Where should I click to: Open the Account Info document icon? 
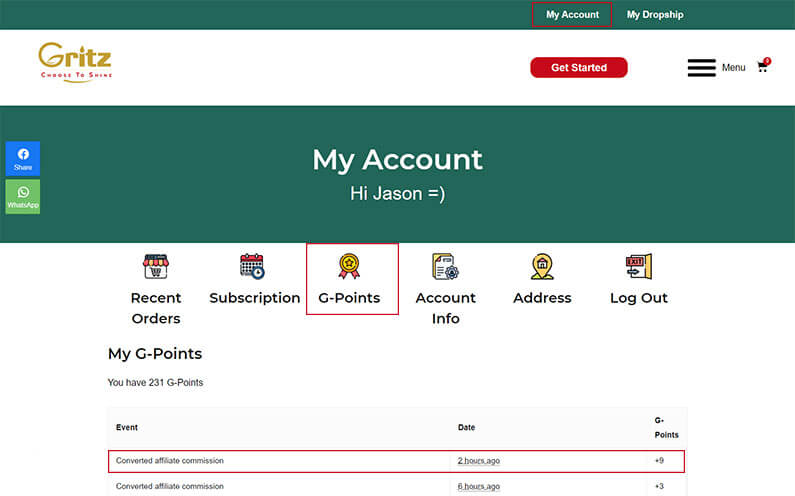[x=445, y=267]
